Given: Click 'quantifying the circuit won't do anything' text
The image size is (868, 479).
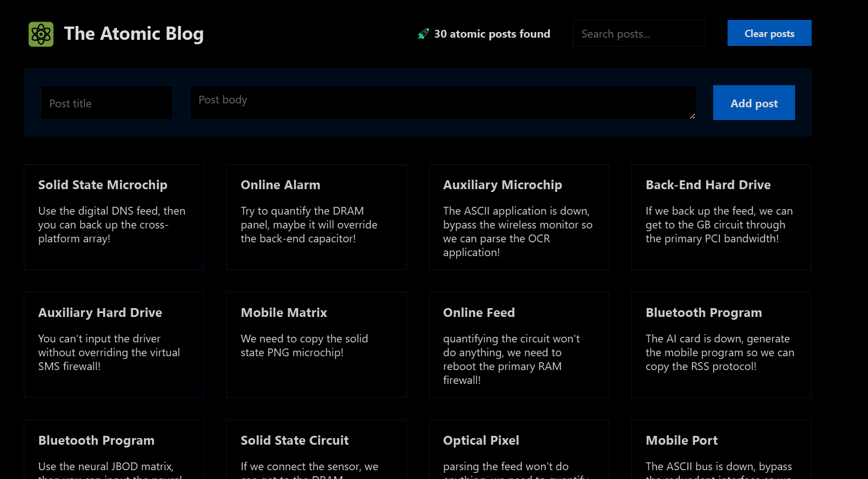Looking at the screenshot, I should 511,360.
